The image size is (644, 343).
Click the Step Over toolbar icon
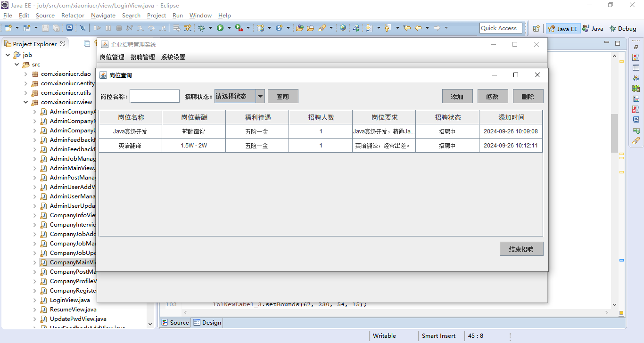[151, 28]
